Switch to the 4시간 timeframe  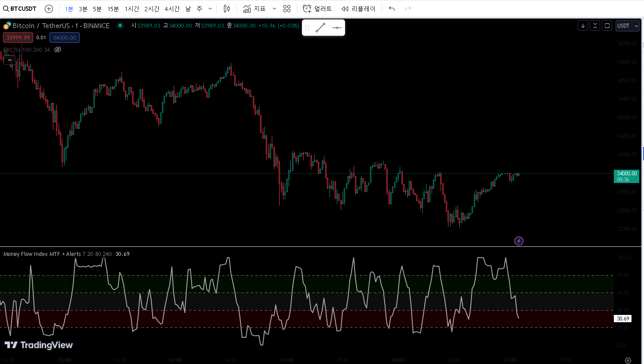coord(172,9)
